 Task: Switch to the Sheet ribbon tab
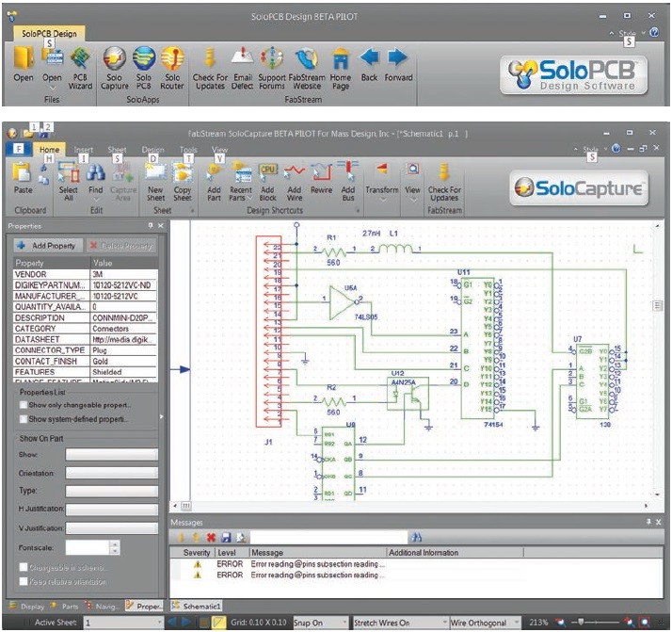pyautogui.click(x=117, y=150)
